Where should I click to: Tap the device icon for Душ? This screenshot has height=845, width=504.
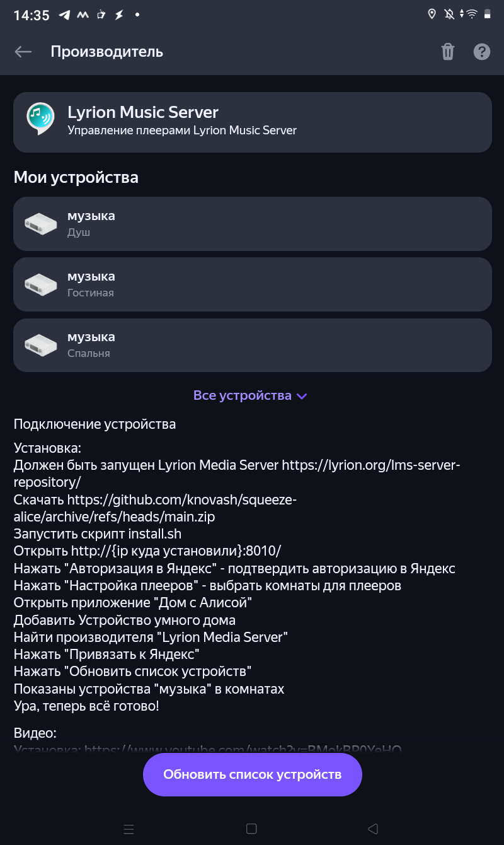pos(41,223)
